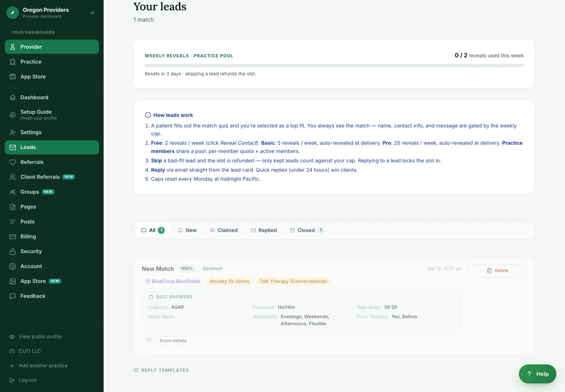This screenshot has width=565, height=392.
Task: Click the Quiz Answers clipboard icon
Action: [x=151, y=297]
